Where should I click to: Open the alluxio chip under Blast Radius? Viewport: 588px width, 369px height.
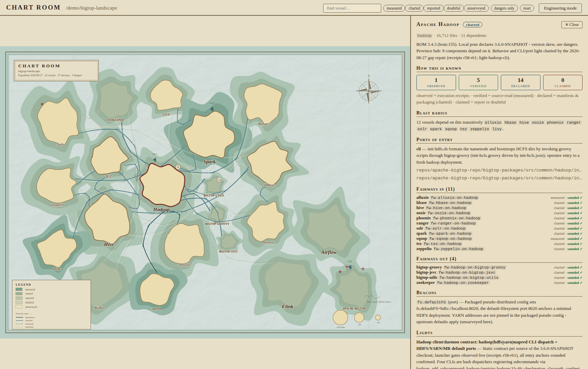click(x=493, y=122)
